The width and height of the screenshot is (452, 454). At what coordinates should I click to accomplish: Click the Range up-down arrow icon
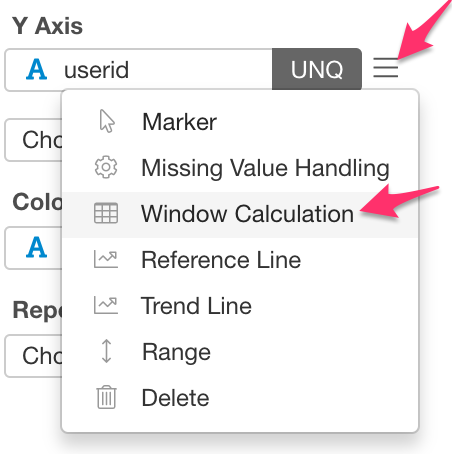point(106,351)
